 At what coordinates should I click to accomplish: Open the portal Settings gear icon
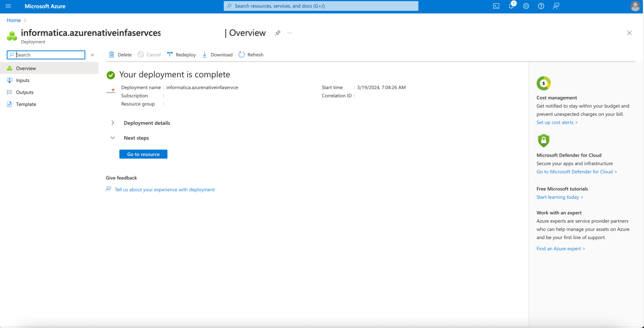(x=526, y=6)
